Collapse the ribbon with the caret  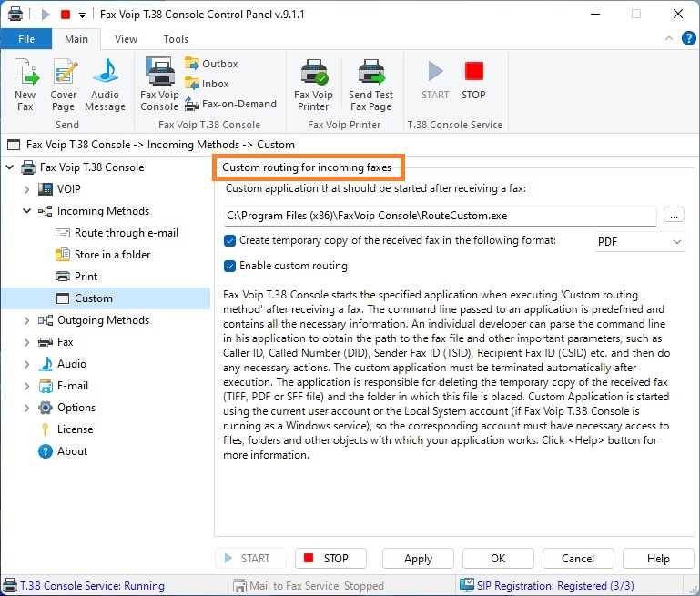pos(669,38)
